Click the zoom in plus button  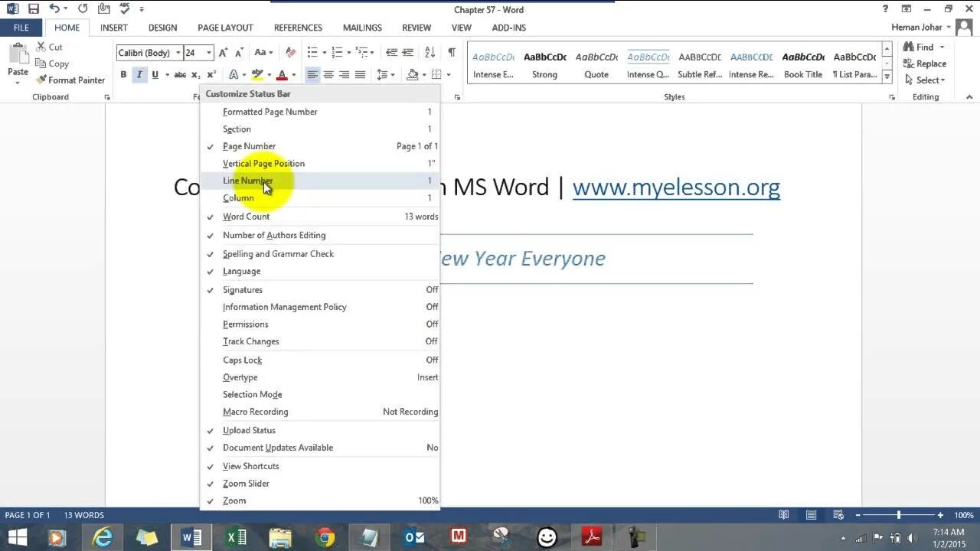tap(940, 515)
